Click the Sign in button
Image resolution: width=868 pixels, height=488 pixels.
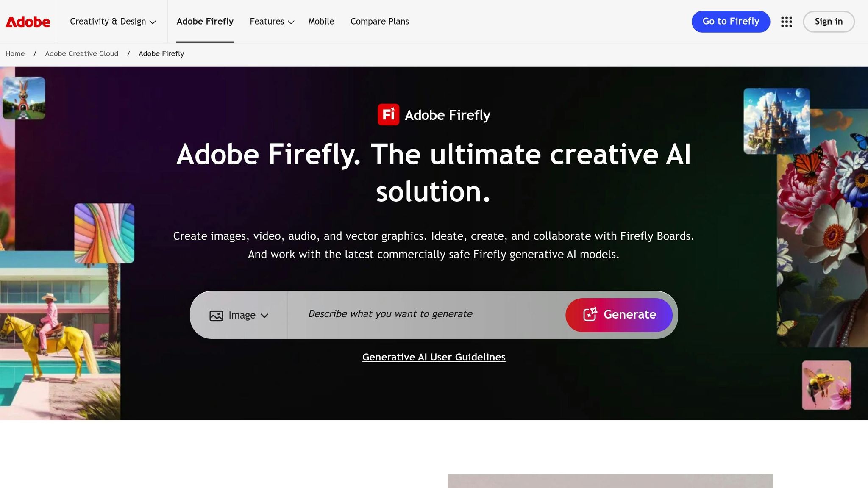click(x=828, y=22)
